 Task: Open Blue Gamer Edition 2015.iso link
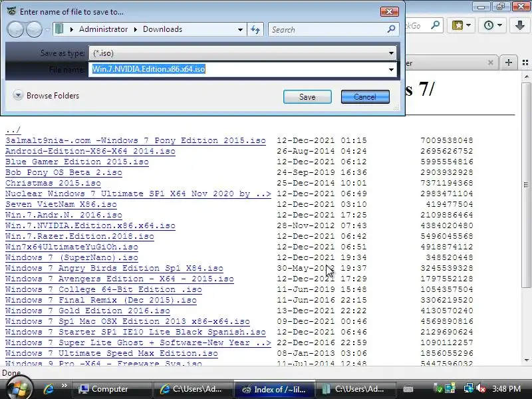[x=77, y=162]
